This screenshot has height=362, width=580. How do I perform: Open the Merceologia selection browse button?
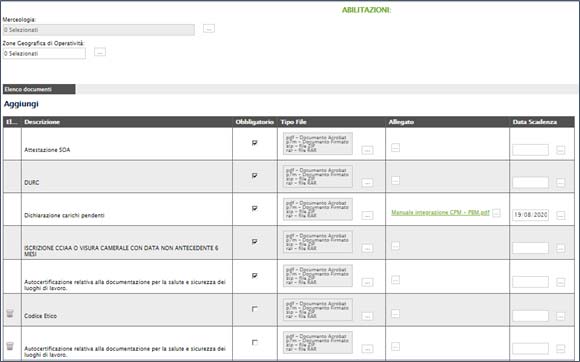click(209, 28)
